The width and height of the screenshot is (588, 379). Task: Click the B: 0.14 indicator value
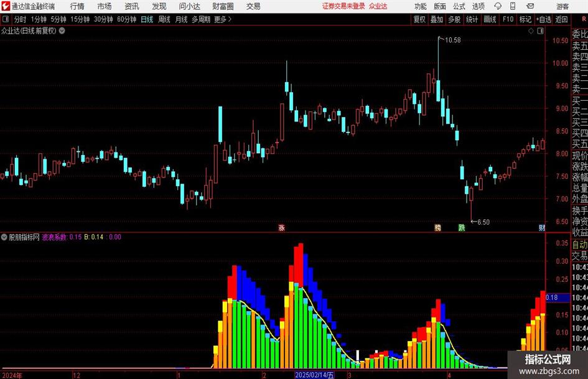click(94, 236)
